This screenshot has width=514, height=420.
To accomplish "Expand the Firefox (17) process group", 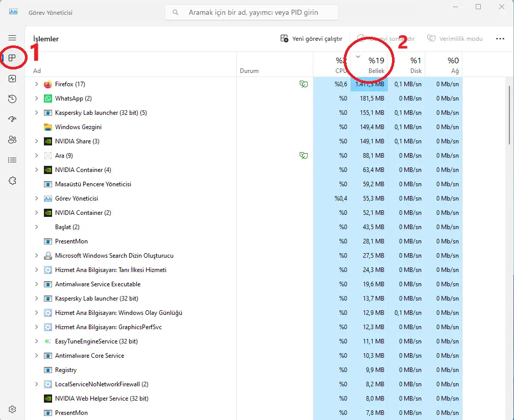I will click(x=36, y=84).
